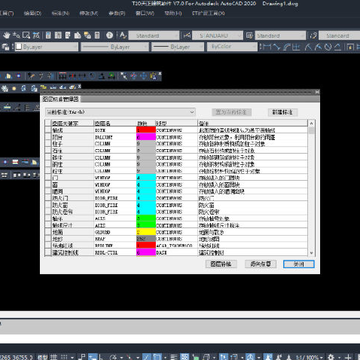Open the ET扩展工具(X) menu
Screen dimensions: 360x360
pos(208,13)
